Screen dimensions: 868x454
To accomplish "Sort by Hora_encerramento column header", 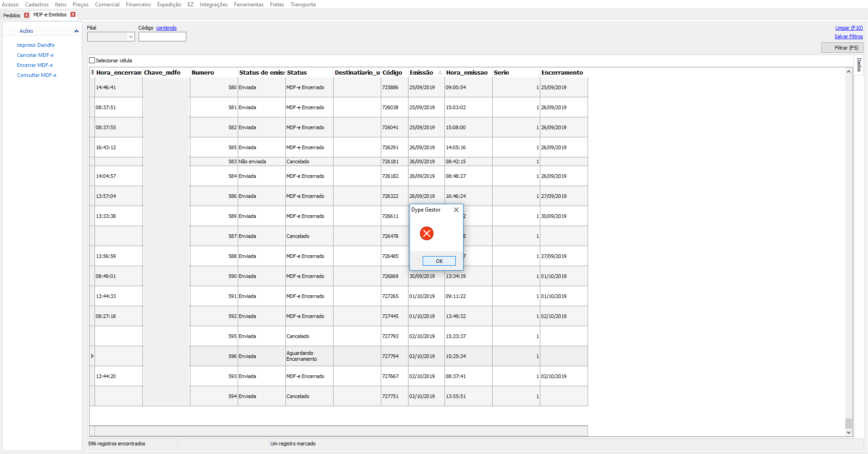I will (x=119, y=73).
